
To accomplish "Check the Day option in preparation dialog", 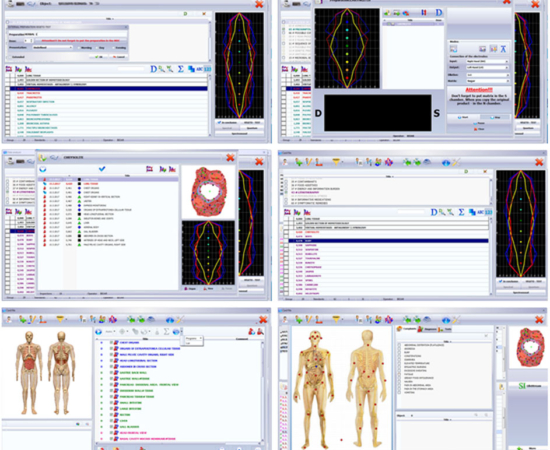I will [x=97, y=48].
